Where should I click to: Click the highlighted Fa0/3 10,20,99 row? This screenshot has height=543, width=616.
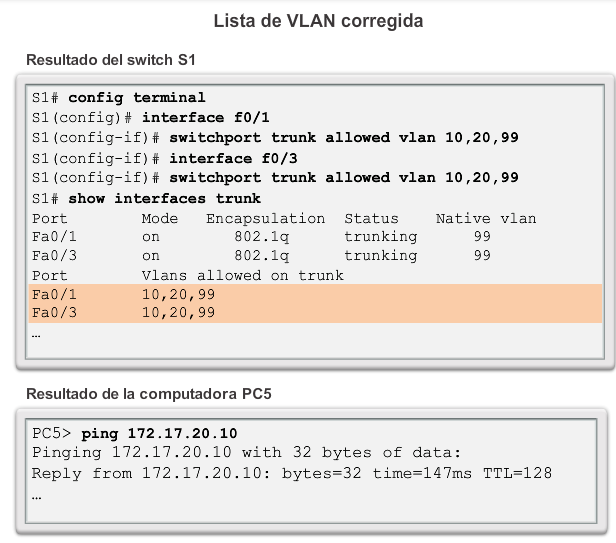[x=315, y=313]
